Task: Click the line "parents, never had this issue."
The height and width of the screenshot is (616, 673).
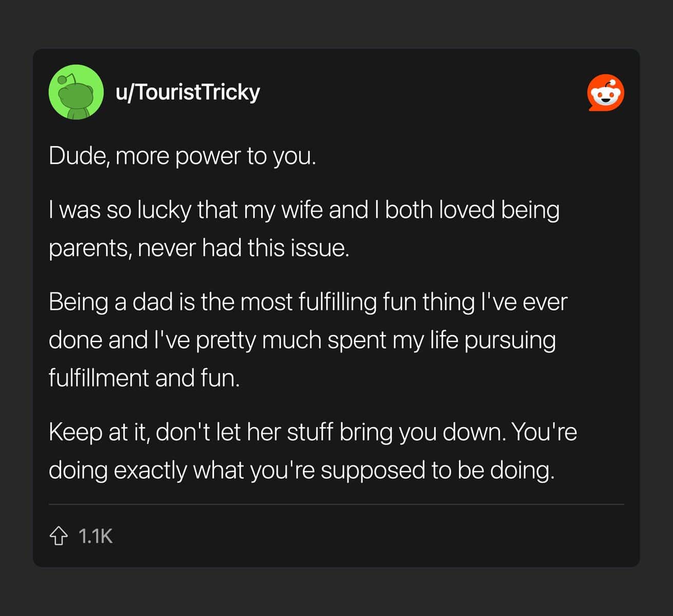Action: point(199,248)
